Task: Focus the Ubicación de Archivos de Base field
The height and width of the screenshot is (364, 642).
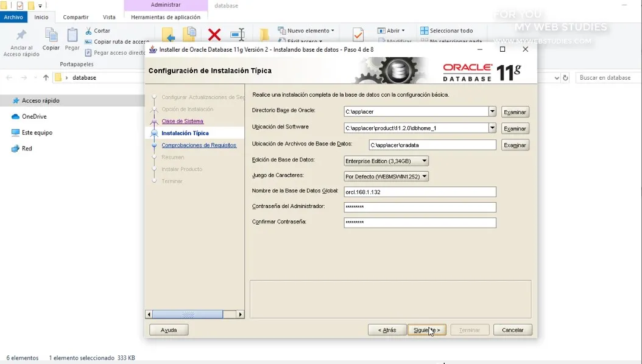Action: point(432,145)
